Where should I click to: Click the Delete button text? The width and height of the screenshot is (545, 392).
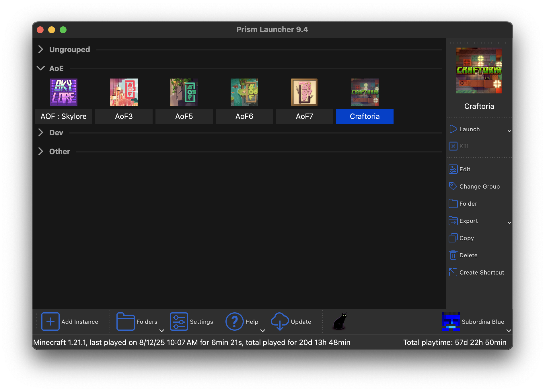tap(468, 255)
